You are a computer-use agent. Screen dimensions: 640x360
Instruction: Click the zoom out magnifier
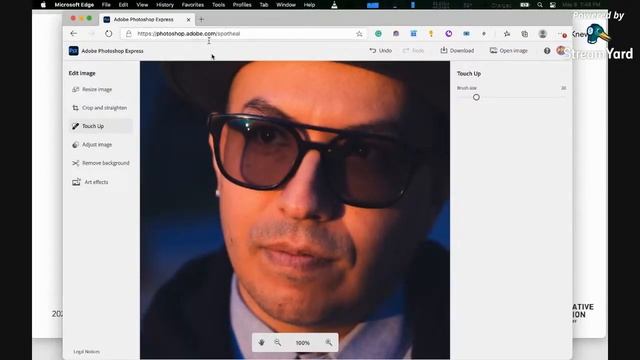click(x=278, y=342)
